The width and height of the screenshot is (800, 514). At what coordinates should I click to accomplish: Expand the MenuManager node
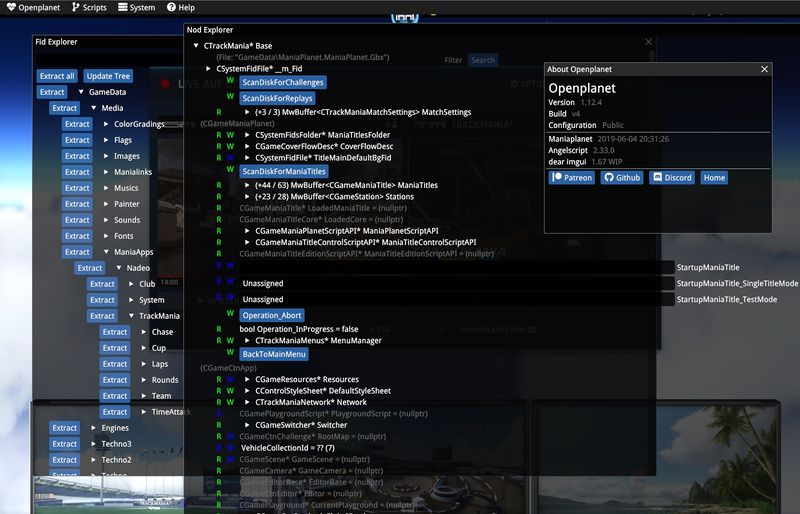[247, 340]
